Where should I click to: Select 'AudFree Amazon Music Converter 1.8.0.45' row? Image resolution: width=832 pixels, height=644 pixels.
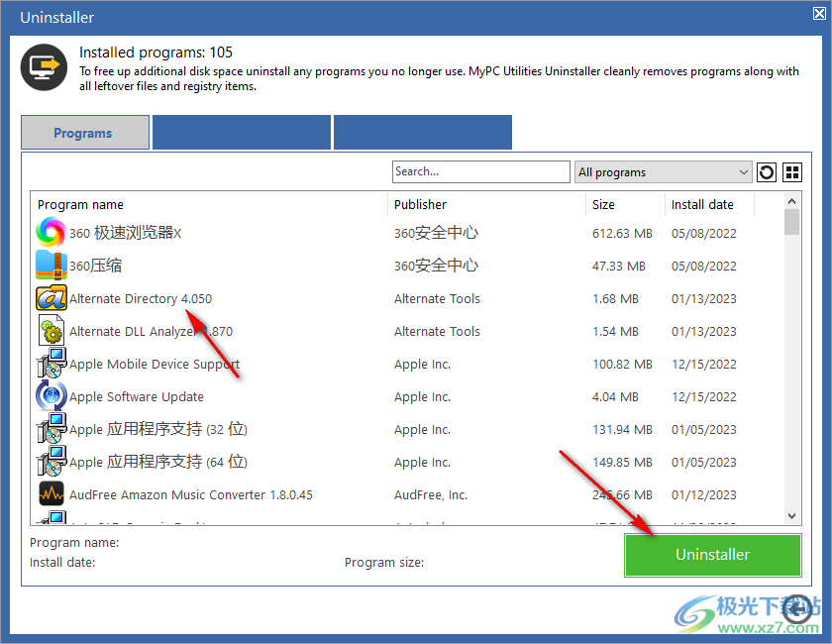point(407,494)
